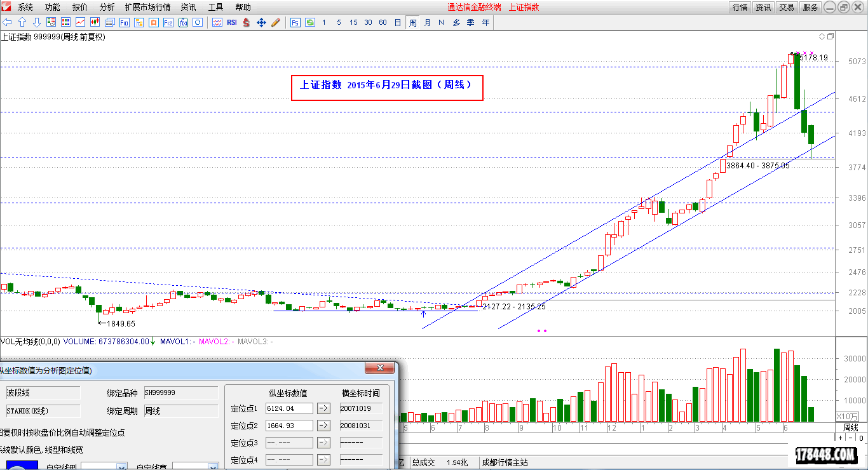Viewport: 868px width, 470px height.
Task: Click the green refresh icon
Action: pyautogui.click(x=310, y=22)
